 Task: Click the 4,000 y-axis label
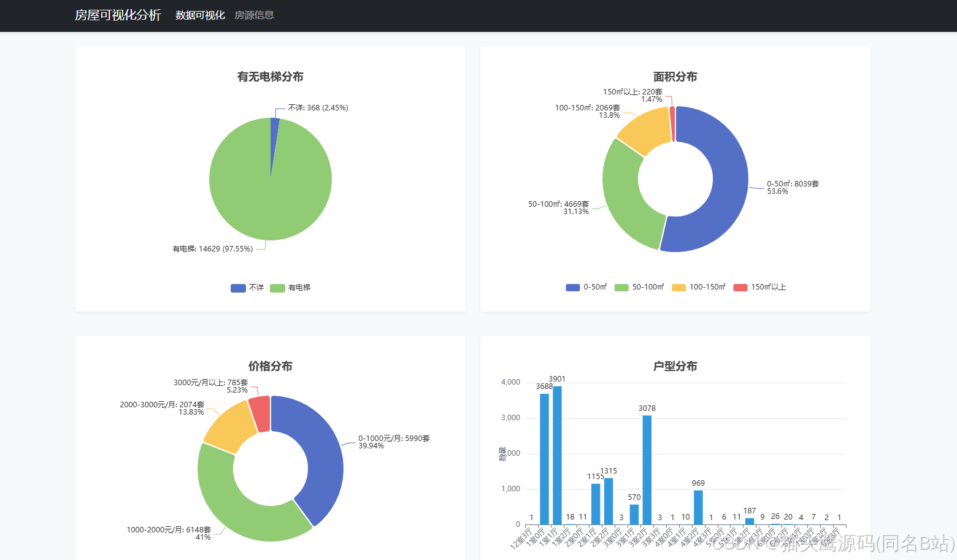tap(510, 382)
